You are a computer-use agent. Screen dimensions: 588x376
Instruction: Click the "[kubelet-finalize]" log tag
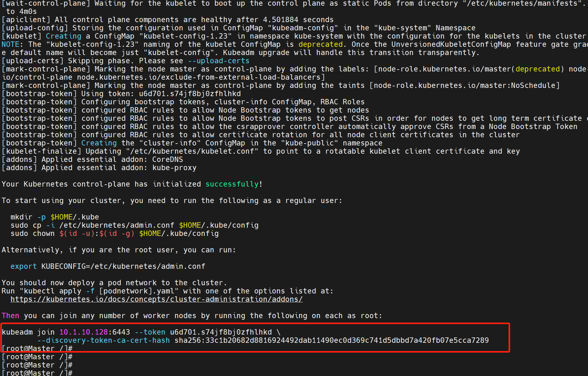41,151
